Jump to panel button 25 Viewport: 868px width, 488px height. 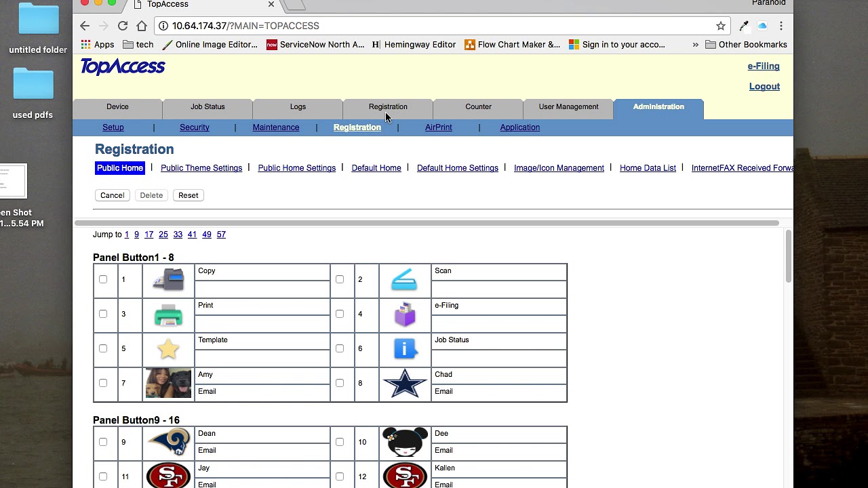pos(163,235)
